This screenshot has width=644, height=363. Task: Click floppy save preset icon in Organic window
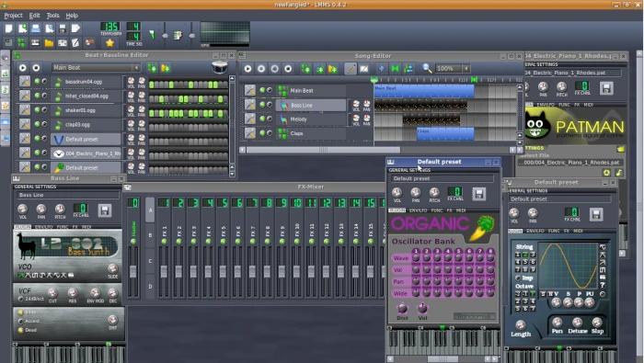[478, 194]
